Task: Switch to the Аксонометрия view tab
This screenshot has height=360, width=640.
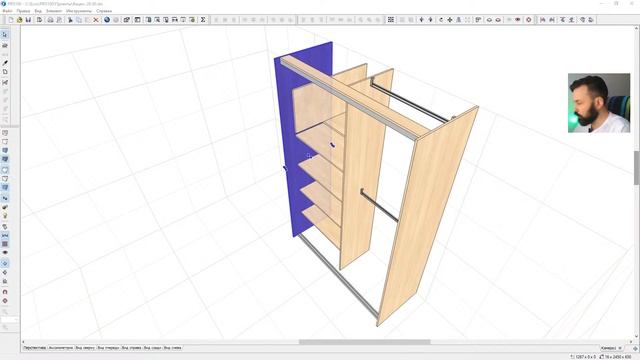Action: [61, 348]
